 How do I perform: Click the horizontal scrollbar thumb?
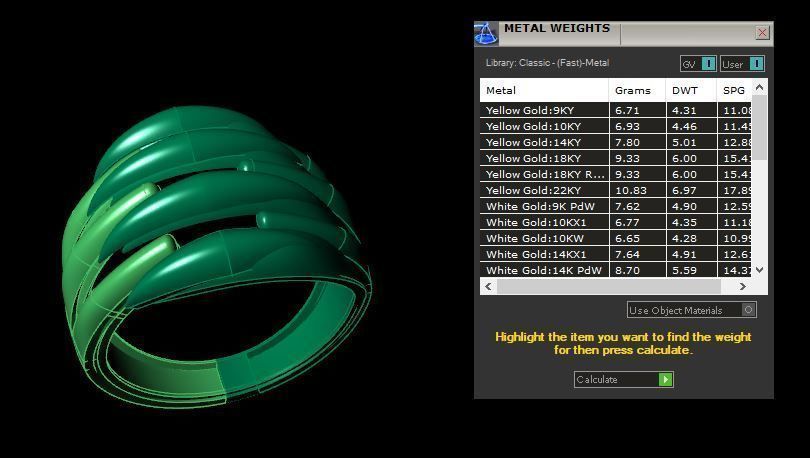coord(609,286)
